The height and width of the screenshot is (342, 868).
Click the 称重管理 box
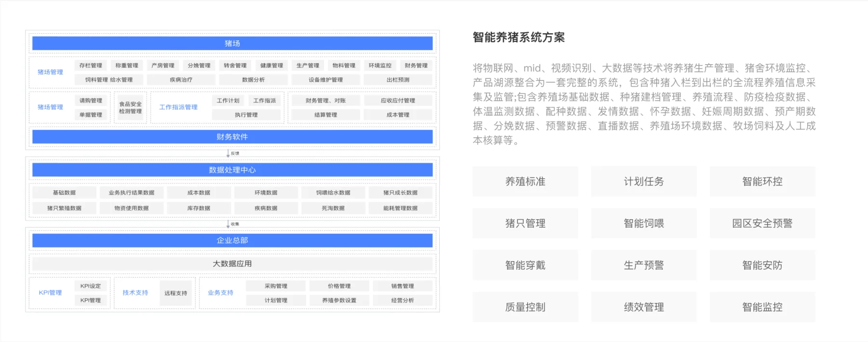[x=127, y=66]
